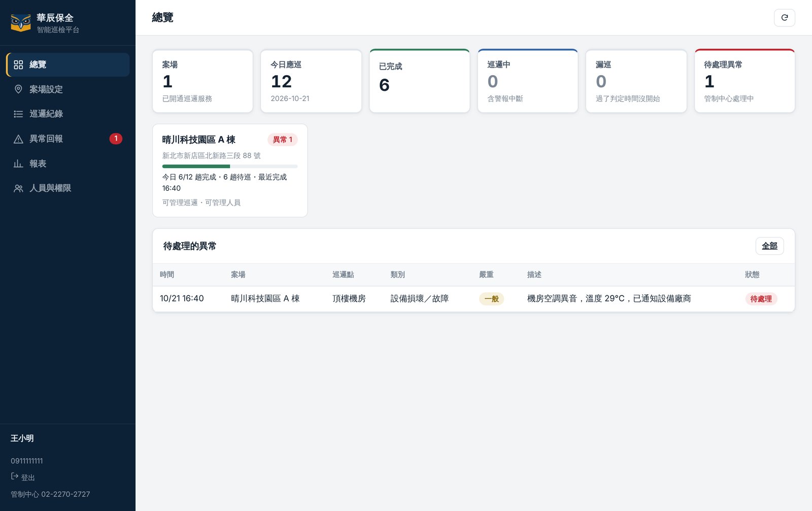Click the 異常回報 warning triangle icon
The image size is (812, 511).
(18, 139)
